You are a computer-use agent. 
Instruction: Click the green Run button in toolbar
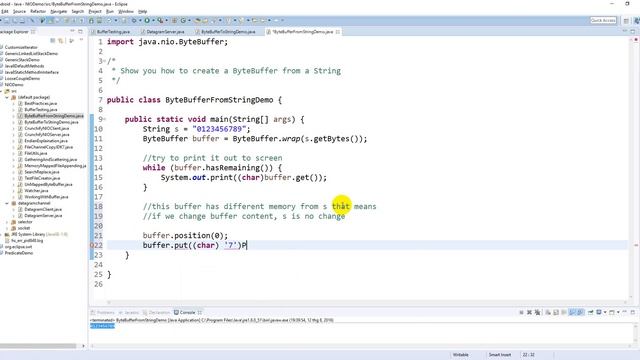click(x=147, y=20)
